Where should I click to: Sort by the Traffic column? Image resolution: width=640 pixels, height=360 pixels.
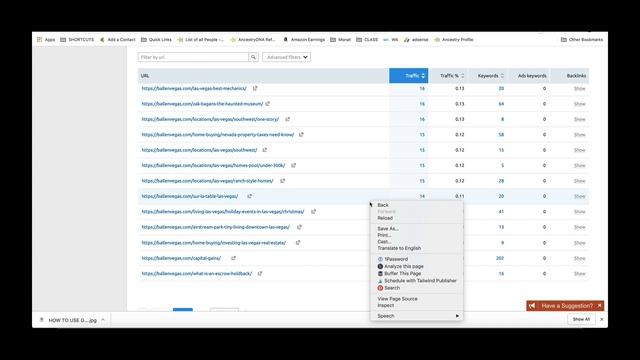pyautogui.click(x=409, y=76)
